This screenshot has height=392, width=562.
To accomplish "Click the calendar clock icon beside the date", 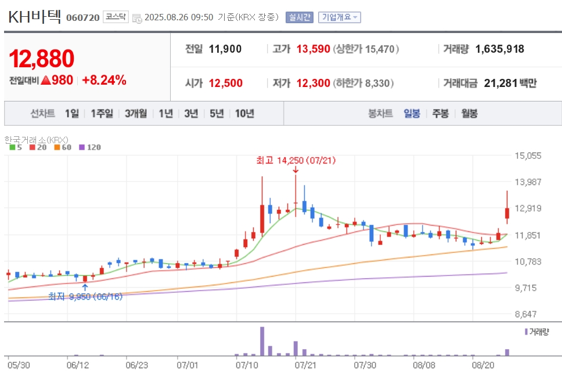I will [137, 18].
